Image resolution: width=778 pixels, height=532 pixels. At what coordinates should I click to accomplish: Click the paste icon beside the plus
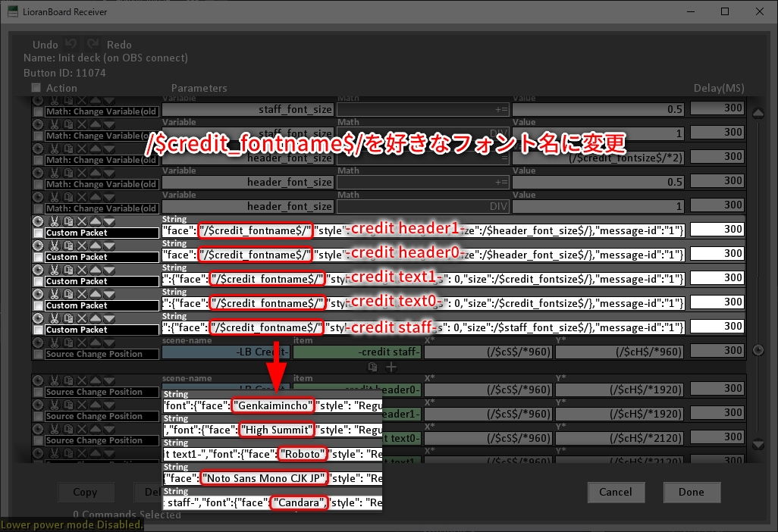372,367
